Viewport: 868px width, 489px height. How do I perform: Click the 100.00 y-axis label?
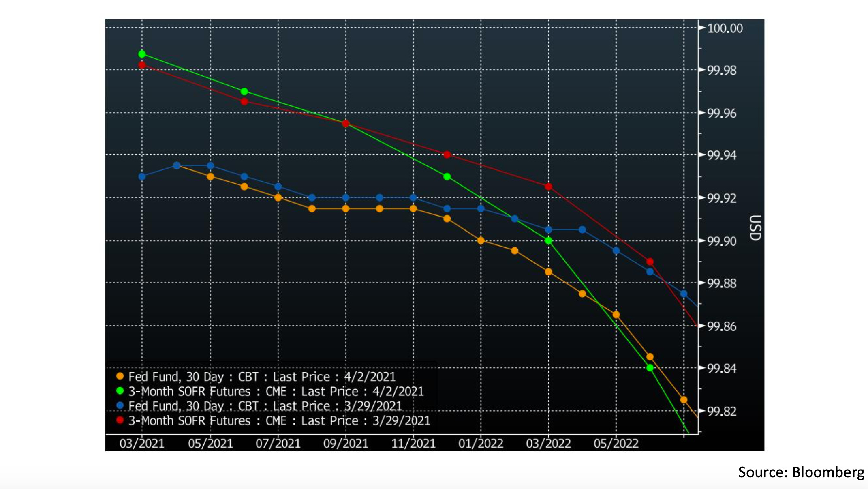pyautogui.click(x=725, y=28)
